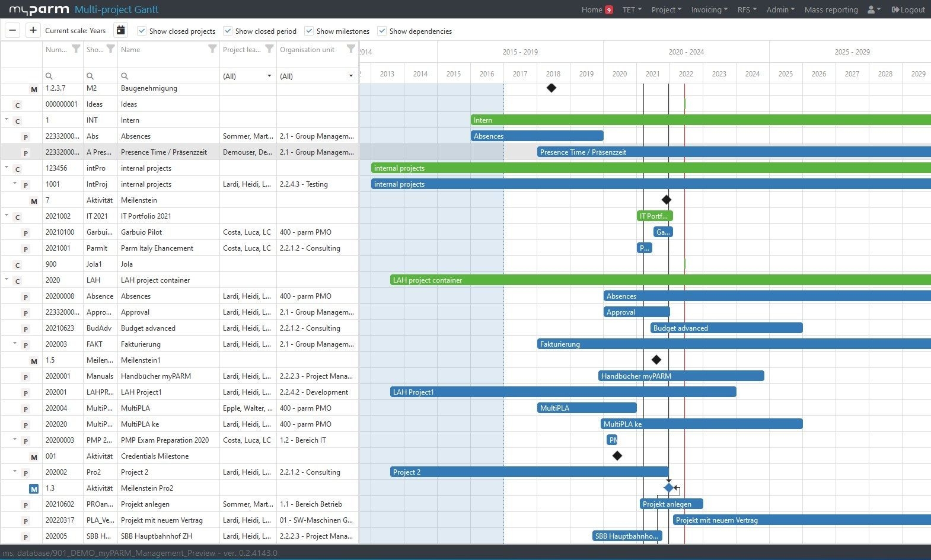Click the Meilenstein Pro2 blue diamond milestone

point(669,488)
